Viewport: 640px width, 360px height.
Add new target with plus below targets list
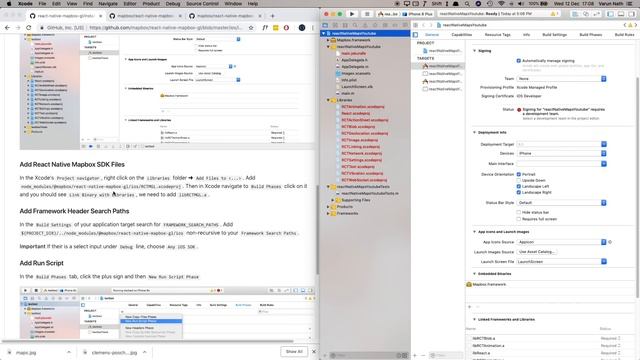pyautogui.click(x=415, y=356)
